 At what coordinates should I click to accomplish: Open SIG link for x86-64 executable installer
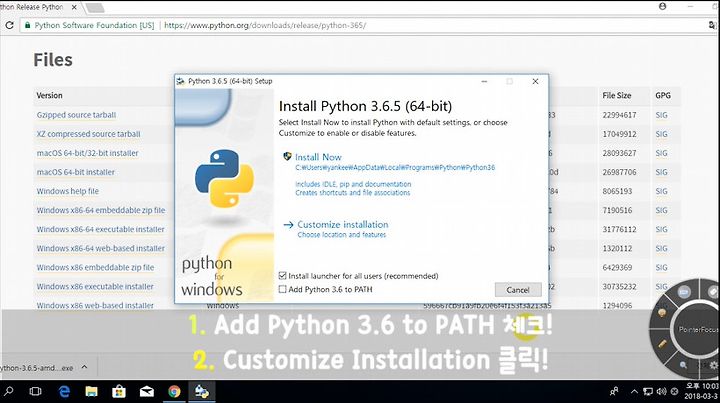pyautogui.click(x=662, y=229)
